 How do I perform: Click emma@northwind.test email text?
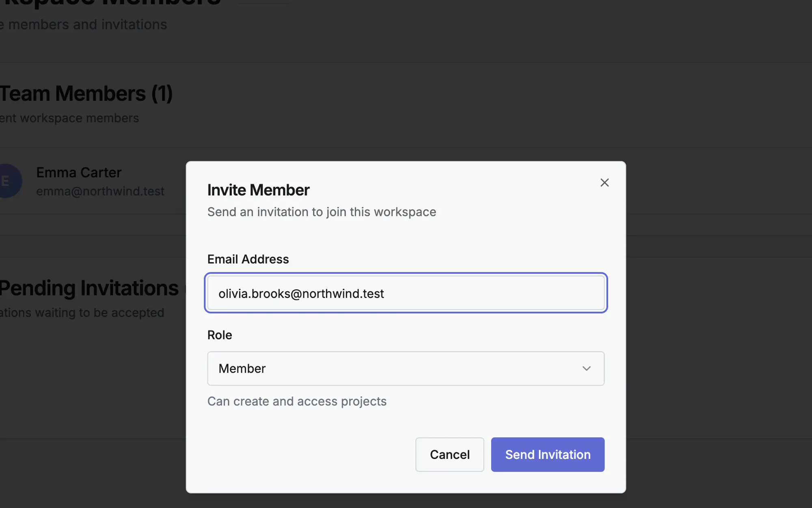[100, 191]
